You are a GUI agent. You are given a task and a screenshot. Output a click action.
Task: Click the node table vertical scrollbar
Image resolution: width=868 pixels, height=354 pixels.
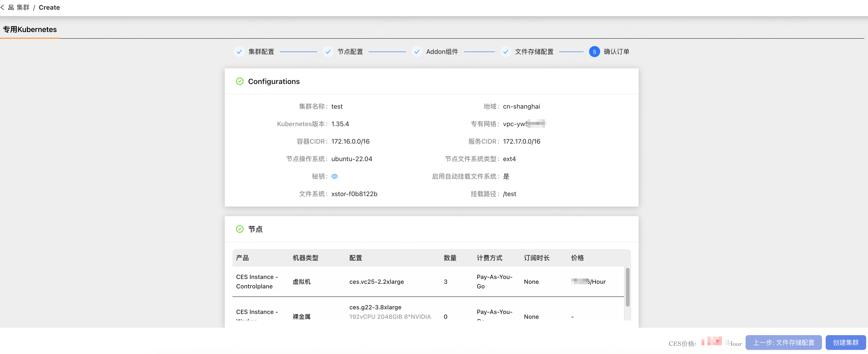(627, 287)
